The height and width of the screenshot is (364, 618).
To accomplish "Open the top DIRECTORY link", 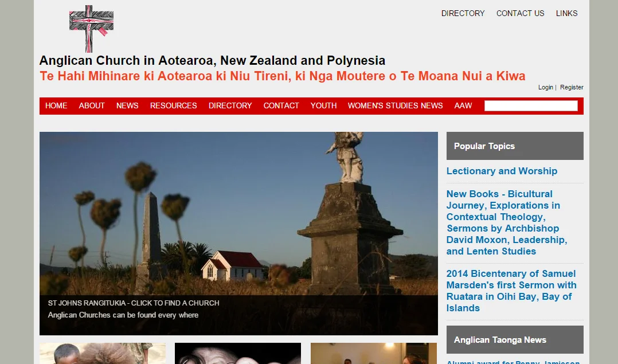I will click(463, 13).
